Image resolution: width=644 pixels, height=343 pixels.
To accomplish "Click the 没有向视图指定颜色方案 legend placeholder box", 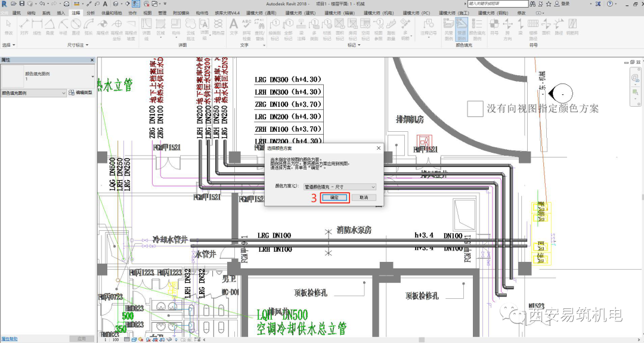I will [475, 109].
